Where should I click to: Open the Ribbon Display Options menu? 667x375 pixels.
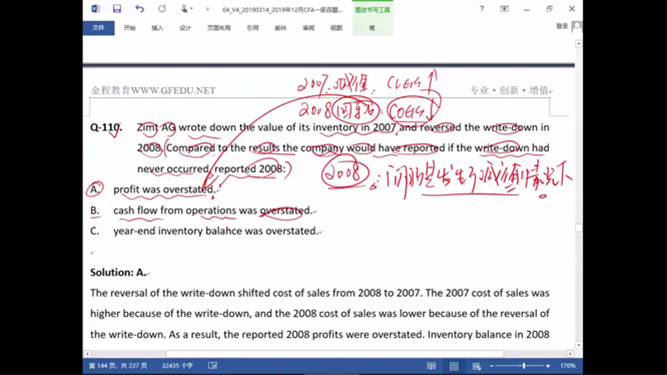tap(504, 9)
